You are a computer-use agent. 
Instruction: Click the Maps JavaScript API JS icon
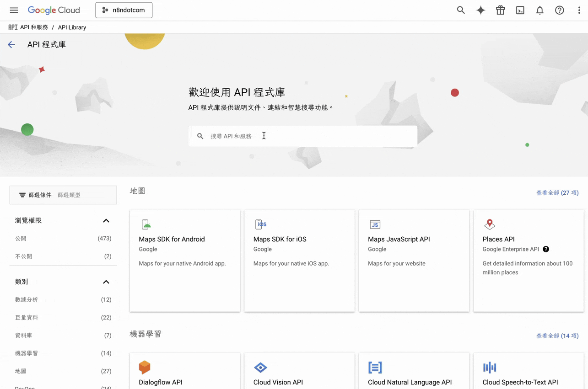[x=375, y=224]
